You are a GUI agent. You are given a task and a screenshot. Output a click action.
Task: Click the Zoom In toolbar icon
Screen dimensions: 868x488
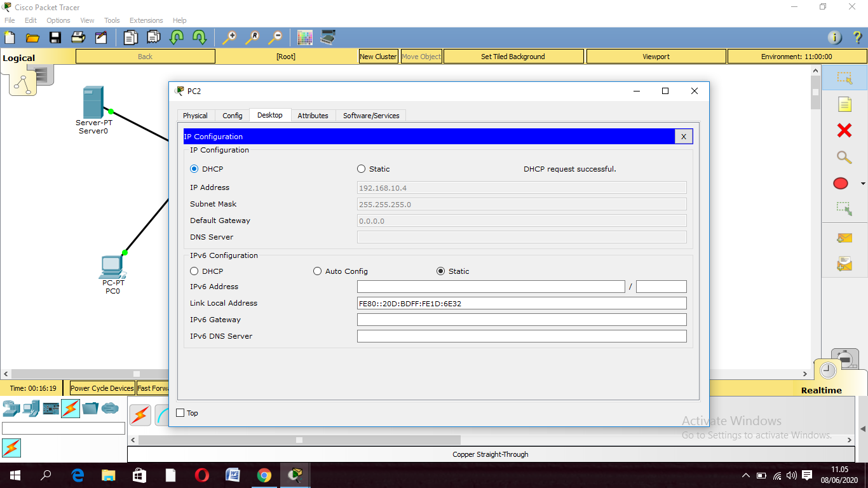point(229,37)
